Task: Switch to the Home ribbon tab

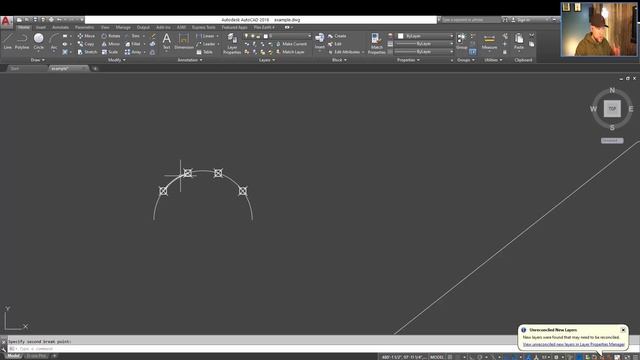Action: 23,27
